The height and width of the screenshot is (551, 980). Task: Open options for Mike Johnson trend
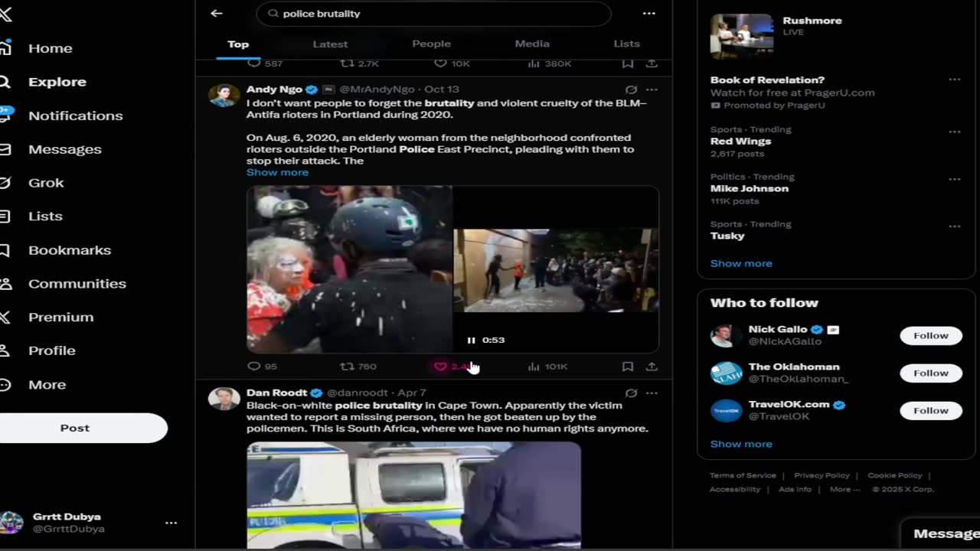(954, 179)
